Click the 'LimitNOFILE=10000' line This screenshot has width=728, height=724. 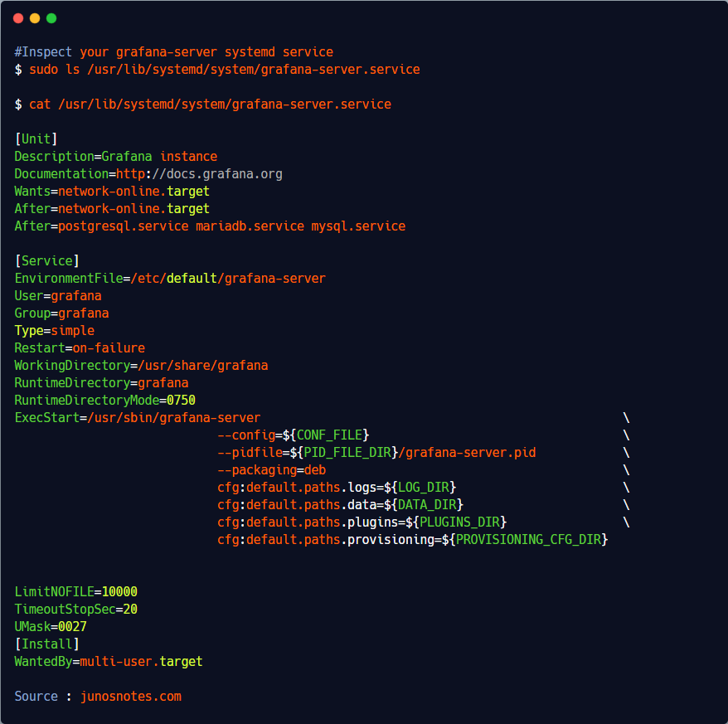pos(76,592)
